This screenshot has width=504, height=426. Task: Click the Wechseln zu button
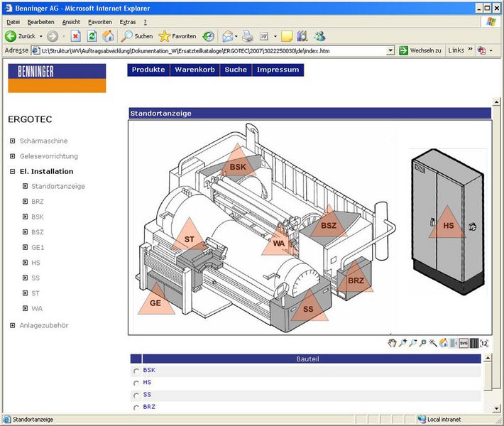point(420,50)
